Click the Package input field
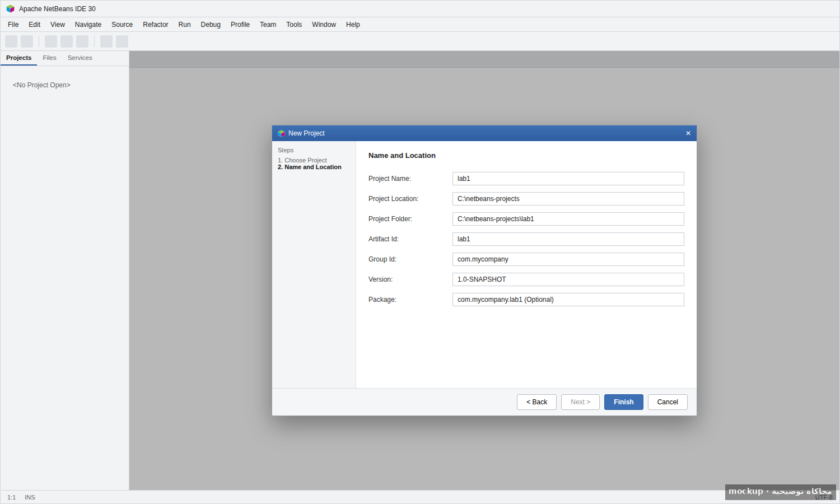 pos(568,300)
